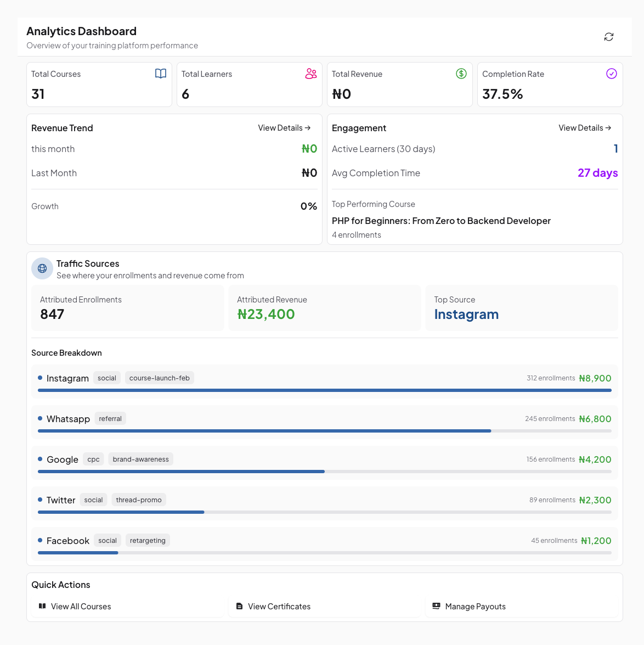The width and height of the screenshot is (644, 645).
Task: Click the book icon on Total Courses
Action: pos(161,74)
